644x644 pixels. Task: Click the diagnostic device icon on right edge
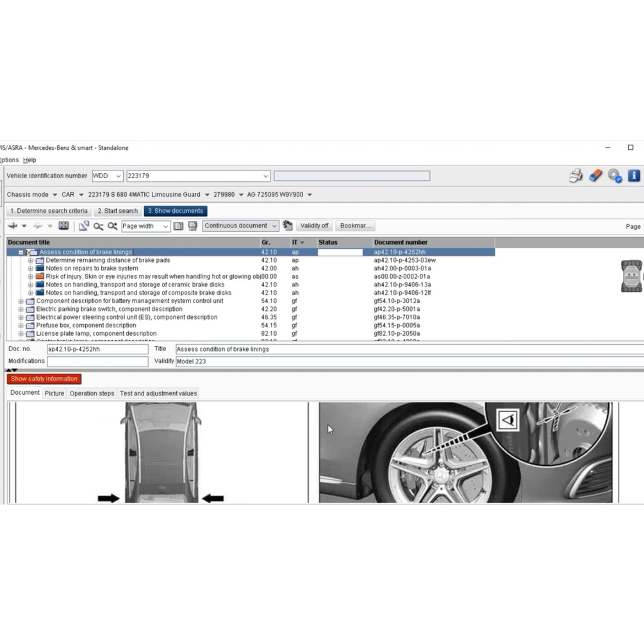click(632, 276)
